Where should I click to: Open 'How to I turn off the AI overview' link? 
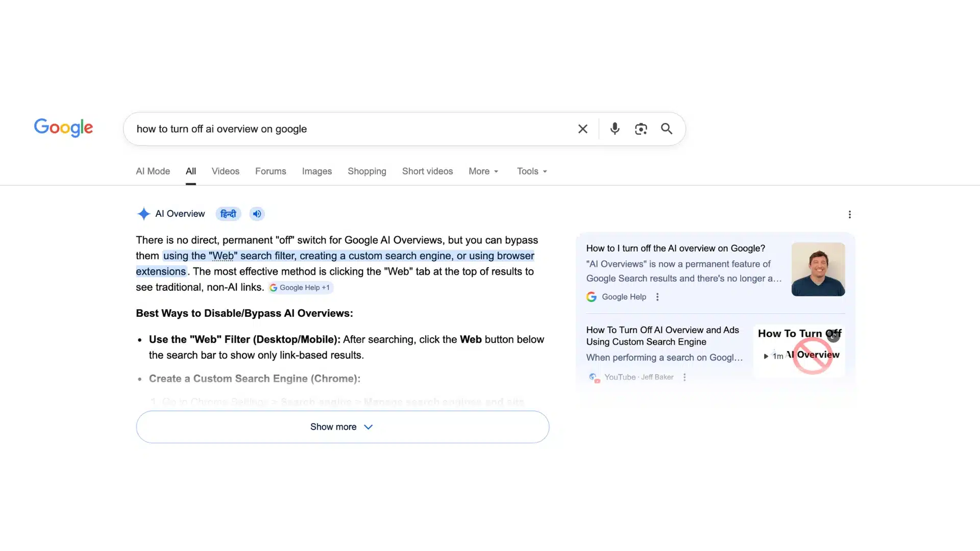coord(675,248)
